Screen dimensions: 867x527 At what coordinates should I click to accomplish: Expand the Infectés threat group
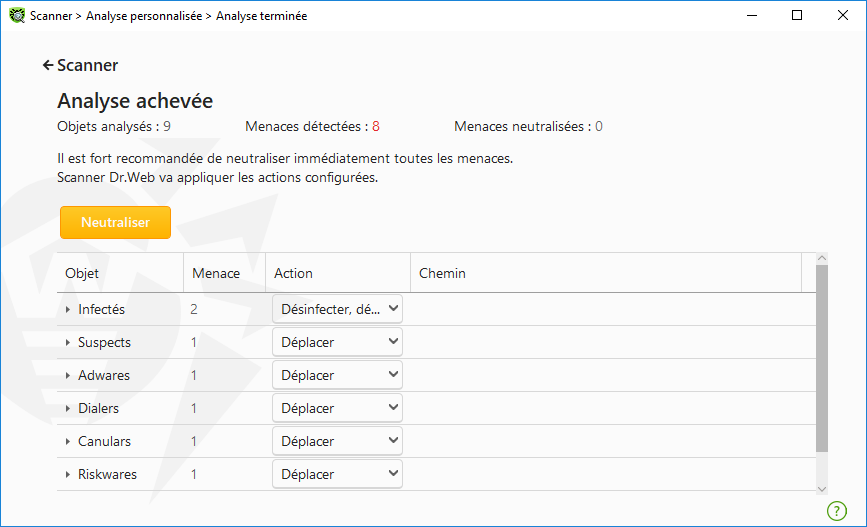pos(67,309)
